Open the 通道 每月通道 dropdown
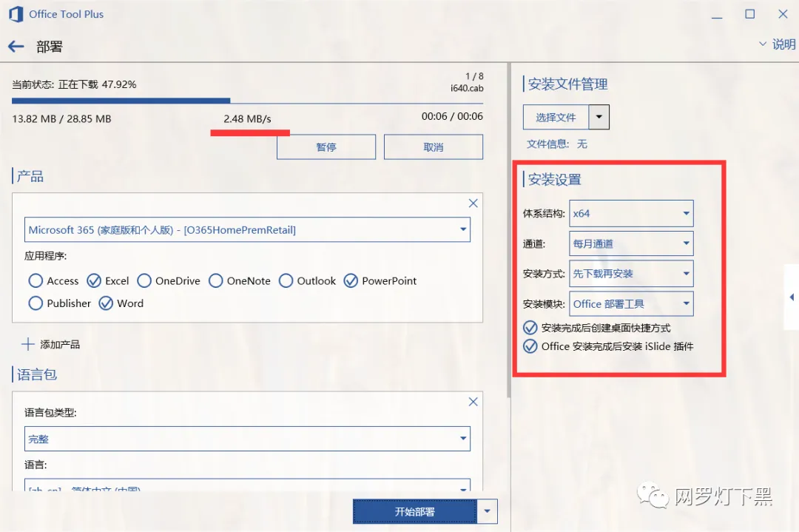This screenshot has height=532, width=799. tap(631, 243)
